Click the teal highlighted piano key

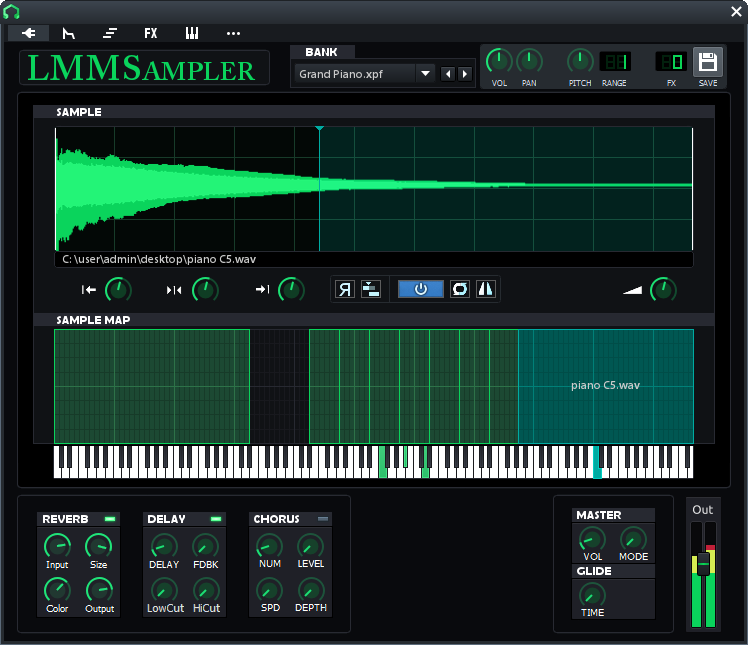point(597,462)
